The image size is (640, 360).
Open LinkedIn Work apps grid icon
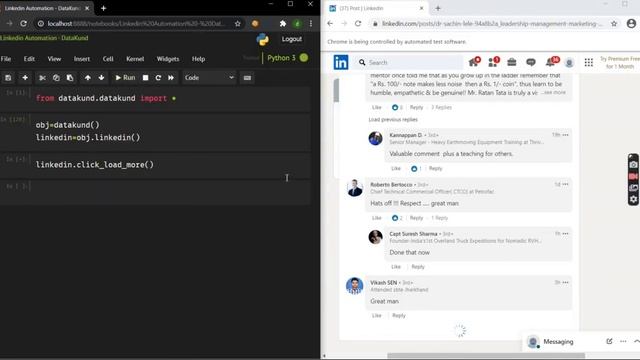coord(589,62)
